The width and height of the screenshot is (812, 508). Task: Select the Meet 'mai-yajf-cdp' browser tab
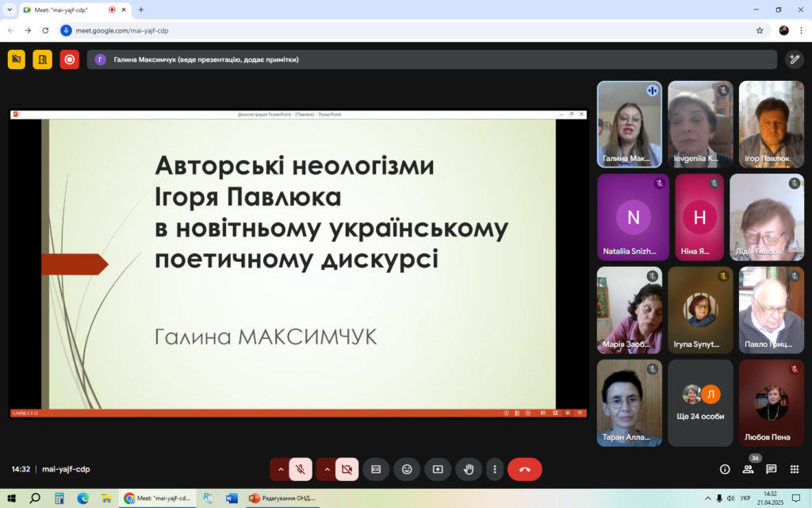coord(67,10)
